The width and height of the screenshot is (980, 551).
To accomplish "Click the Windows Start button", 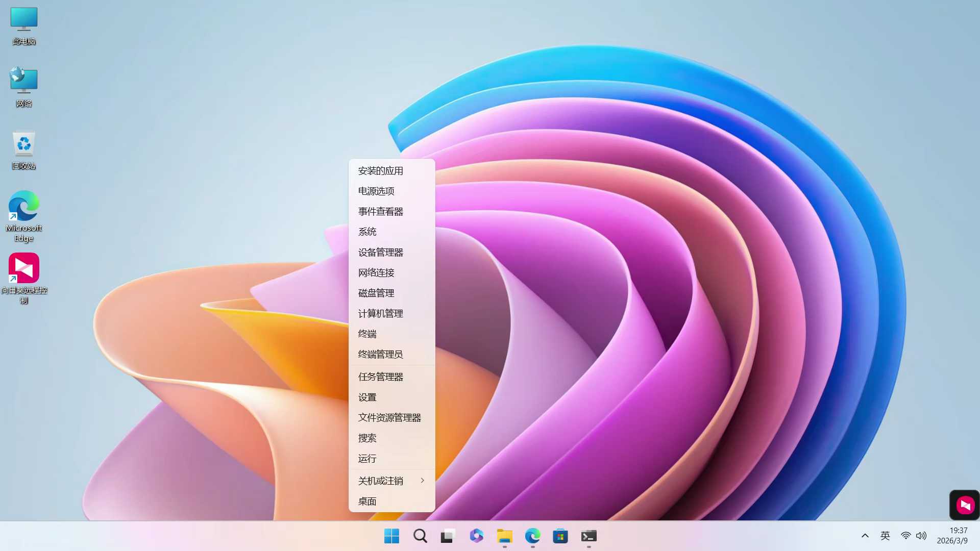I will (x=391, y=536).
